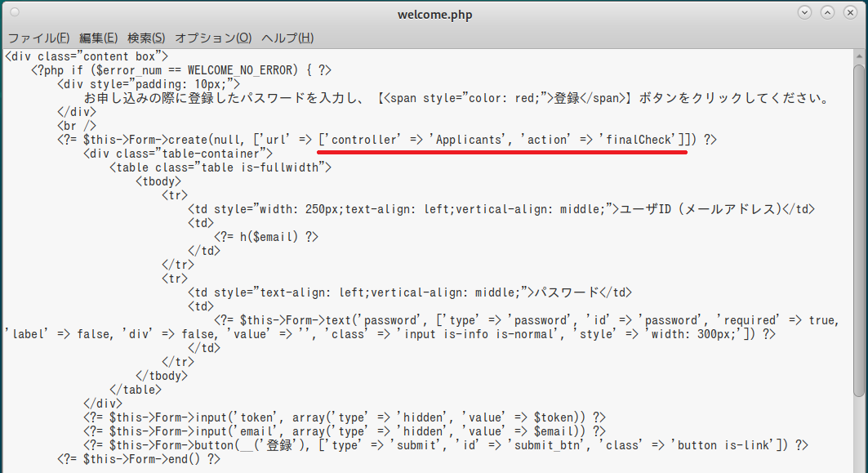Close the welcome.php window

850,12
